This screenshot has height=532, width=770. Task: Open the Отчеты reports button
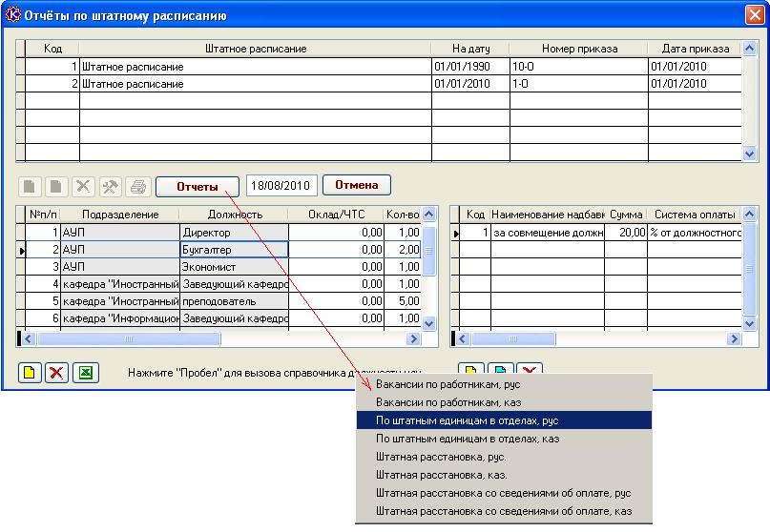tap(198, 187)
